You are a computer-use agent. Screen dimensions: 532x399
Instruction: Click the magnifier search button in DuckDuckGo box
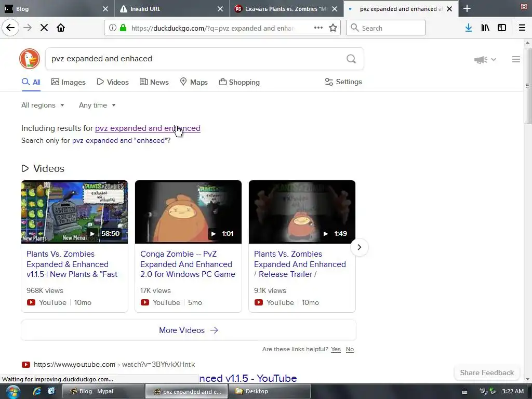tap(351, 59)
